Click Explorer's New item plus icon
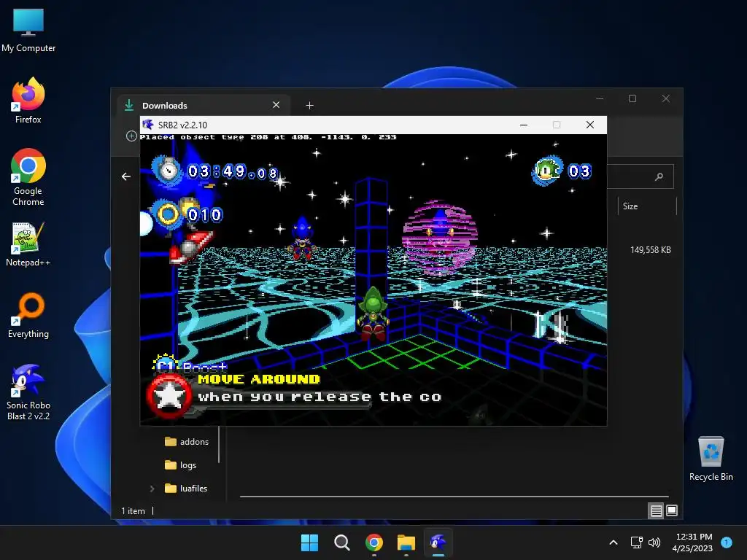This screenshot has height=560, width=747. pos(131,136)
